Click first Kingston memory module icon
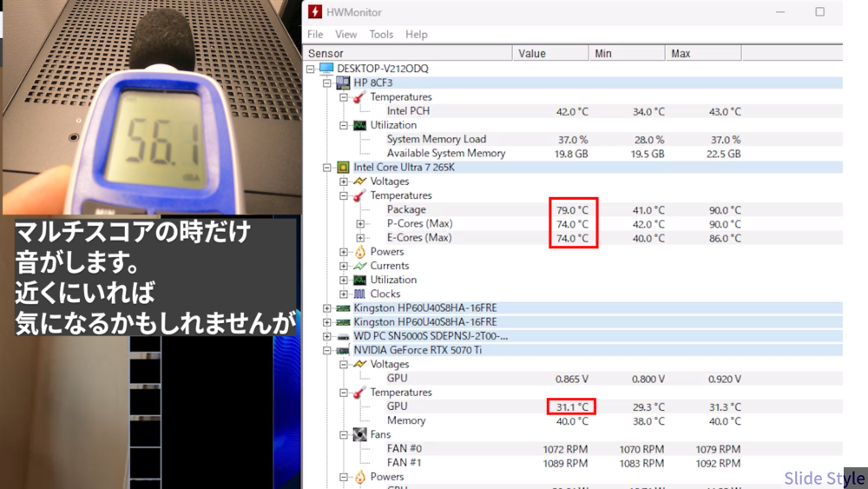 point(343,308)
